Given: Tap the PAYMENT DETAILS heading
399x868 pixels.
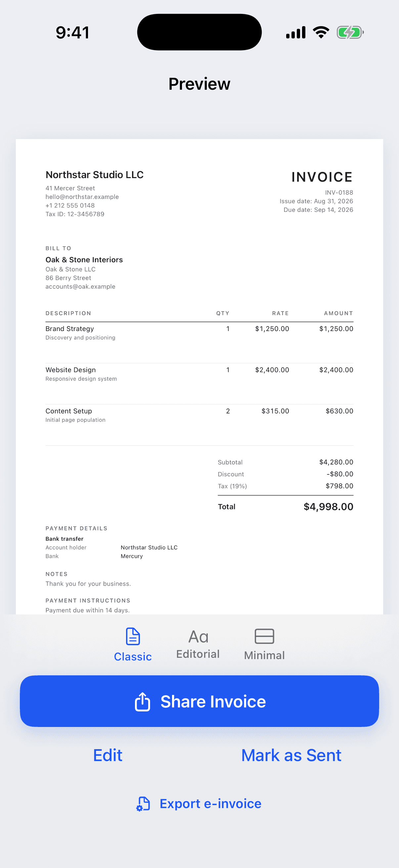Looking at the screenshot, I should click(76, 528).
